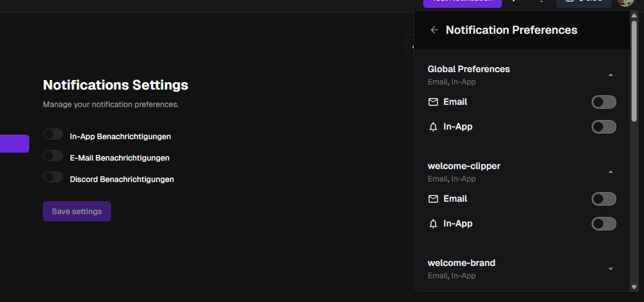Enable In-App switch for welcome-clipper
The width and height of the screenshot is (644, 302).
click(x=603, y=224)
